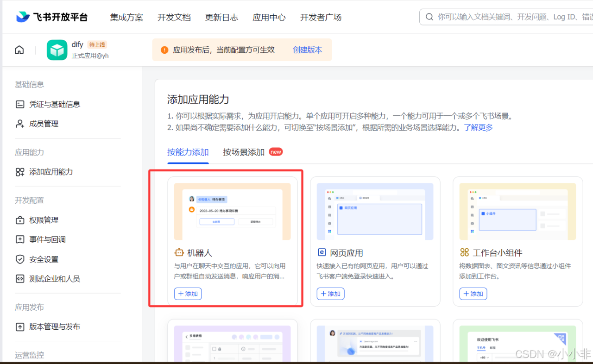The image size is (593, 364).
Task: Add the 机器人 capability with 添加 button
Action: click(188, 294)
